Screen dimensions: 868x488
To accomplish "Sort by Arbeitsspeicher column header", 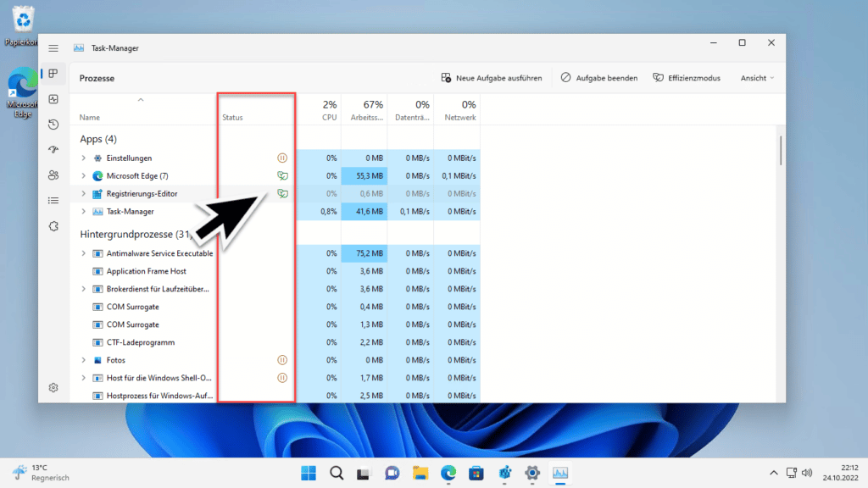I will coord(364,109).
